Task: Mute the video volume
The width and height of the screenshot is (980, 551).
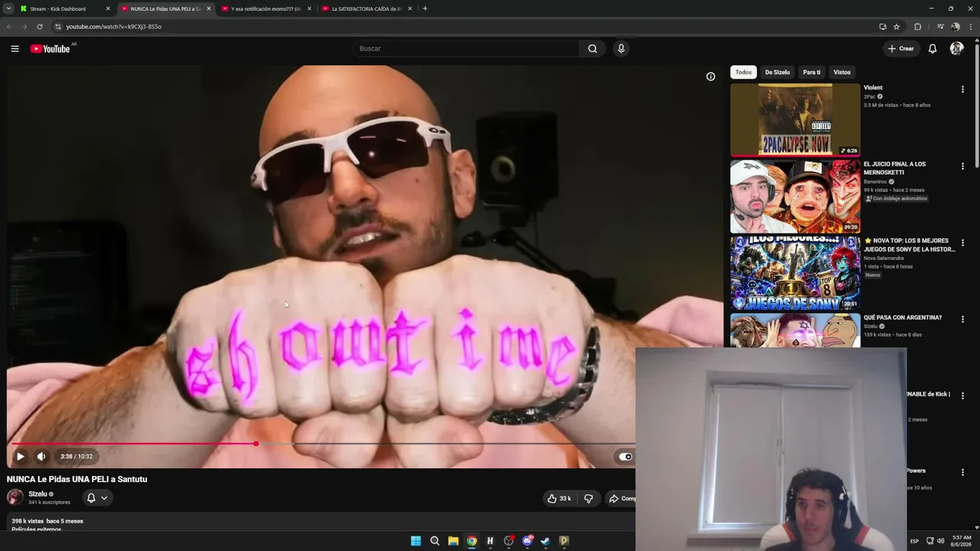Action: pos(41,456)
